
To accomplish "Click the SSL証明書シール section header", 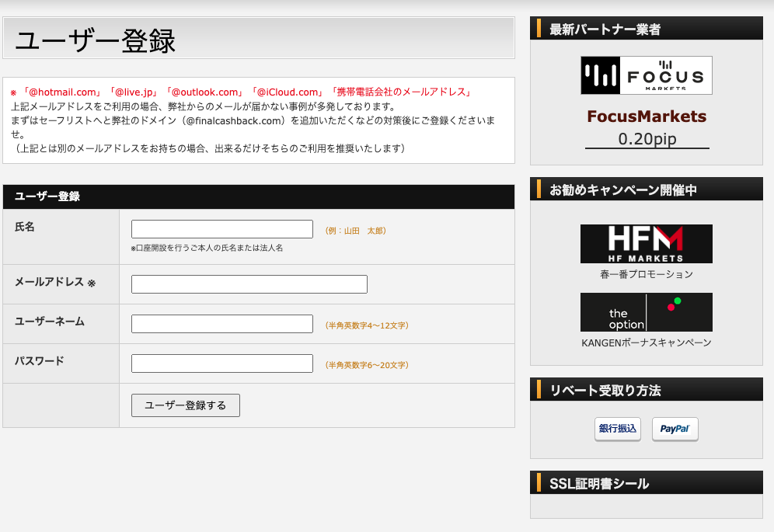I will (x=598, y=483).
